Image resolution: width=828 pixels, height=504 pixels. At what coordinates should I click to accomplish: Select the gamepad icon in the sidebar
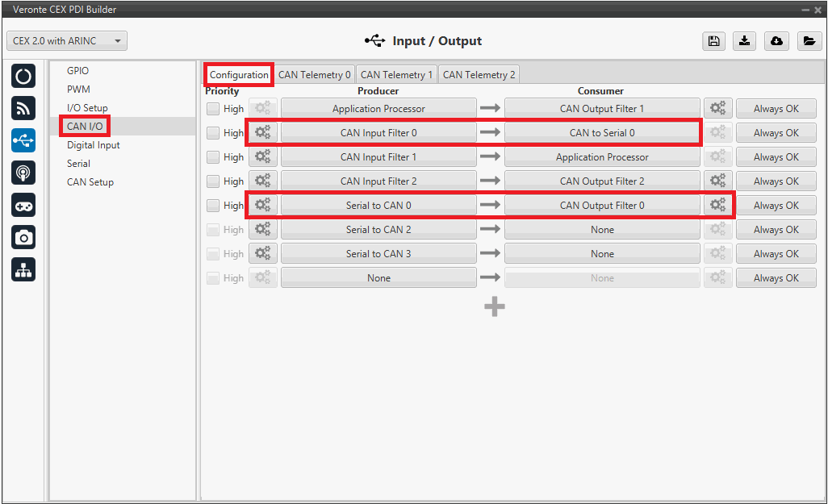pos(23,205)
